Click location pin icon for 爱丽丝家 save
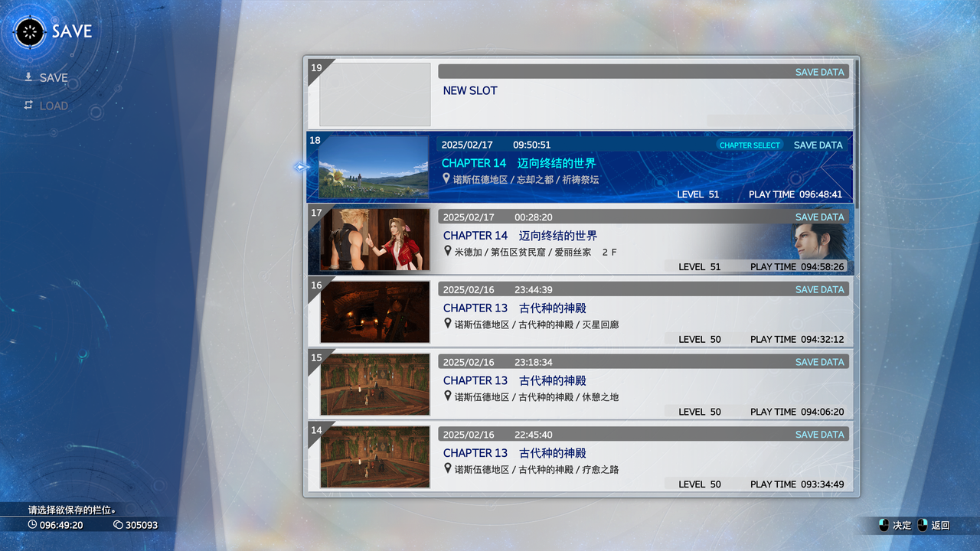This screenshot has height=551, width=980. pos(448,251)
